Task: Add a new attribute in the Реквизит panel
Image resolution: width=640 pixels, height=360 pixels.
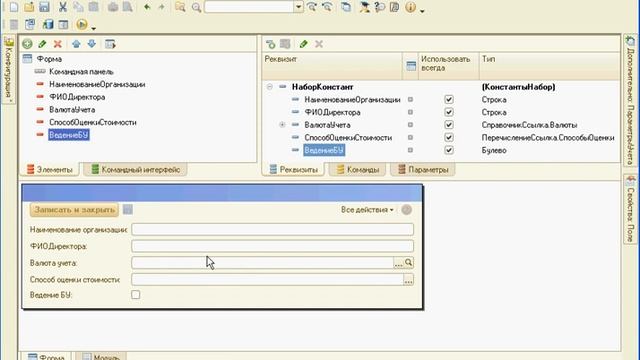Action: click(x=270, y=44)
